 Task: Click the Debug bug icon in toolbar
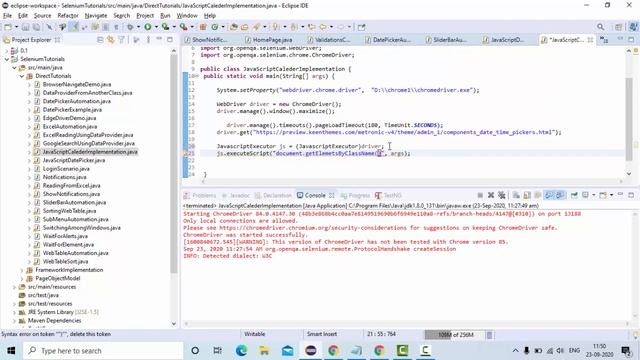130,27
